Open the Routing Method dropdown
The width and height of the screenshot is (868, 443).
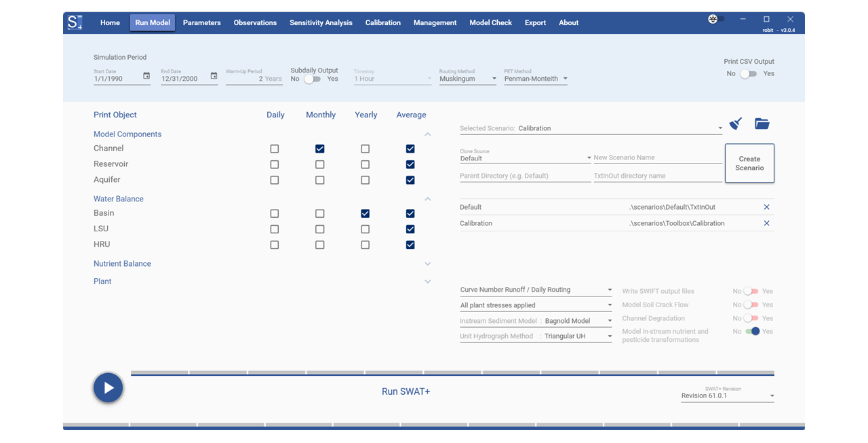point(468,79)
